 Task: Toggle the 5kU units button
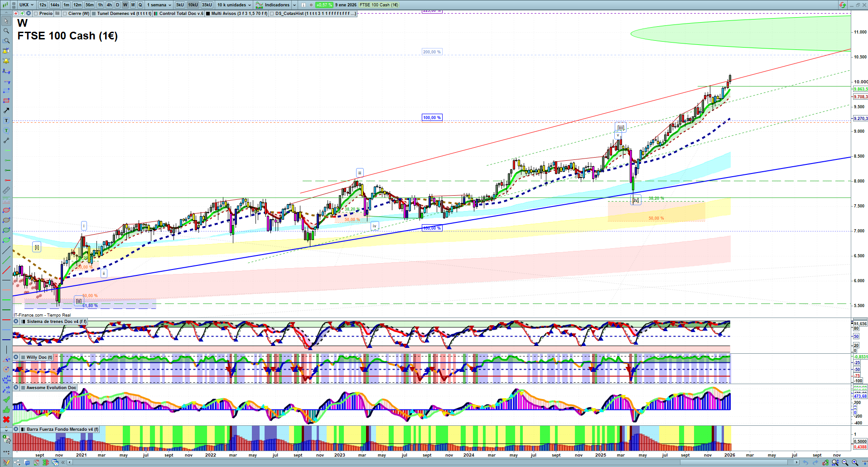point(180,5)
